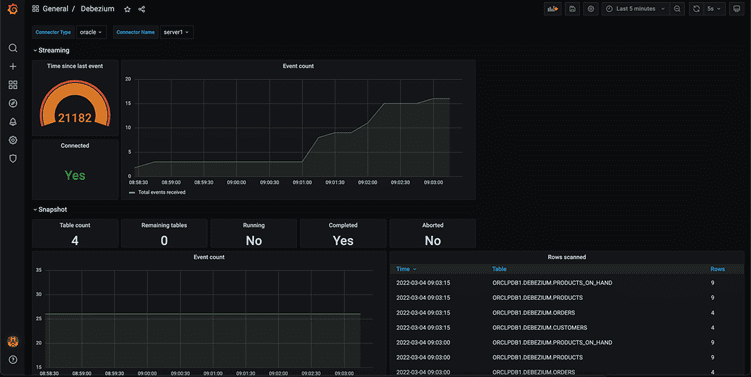Collapse the Streaming row
Image resolution: width=751 pixels, height=377 pixels.
pyautogui.click(x=51, y=50)
